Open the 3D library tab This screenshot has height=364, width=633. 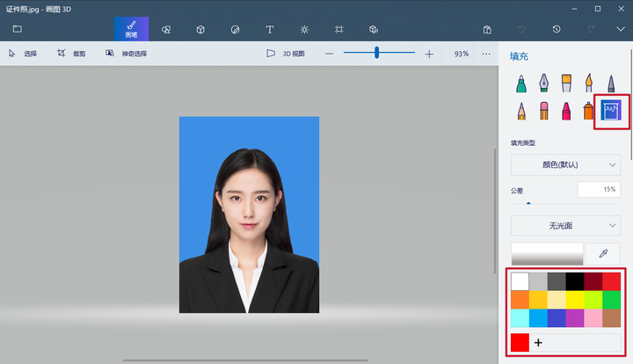point(374,30)
